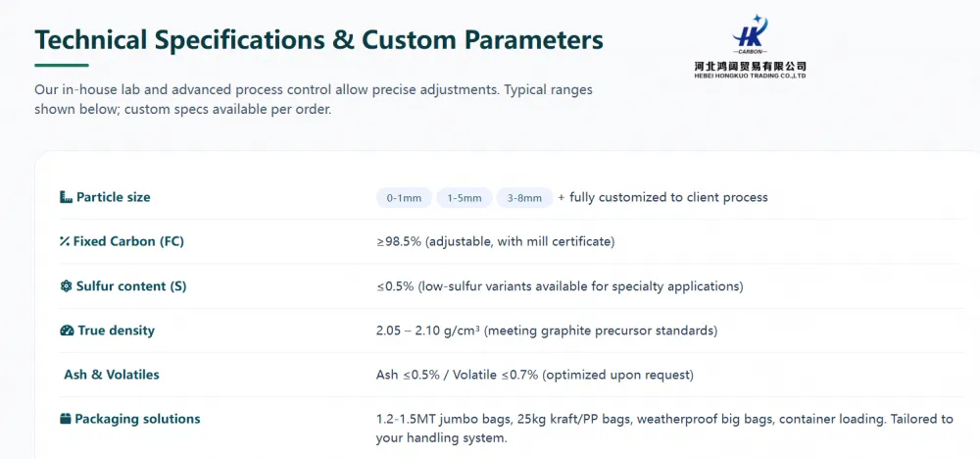
Task: Select the 3-8mm particle size chip
Action: tap(524, 198)
